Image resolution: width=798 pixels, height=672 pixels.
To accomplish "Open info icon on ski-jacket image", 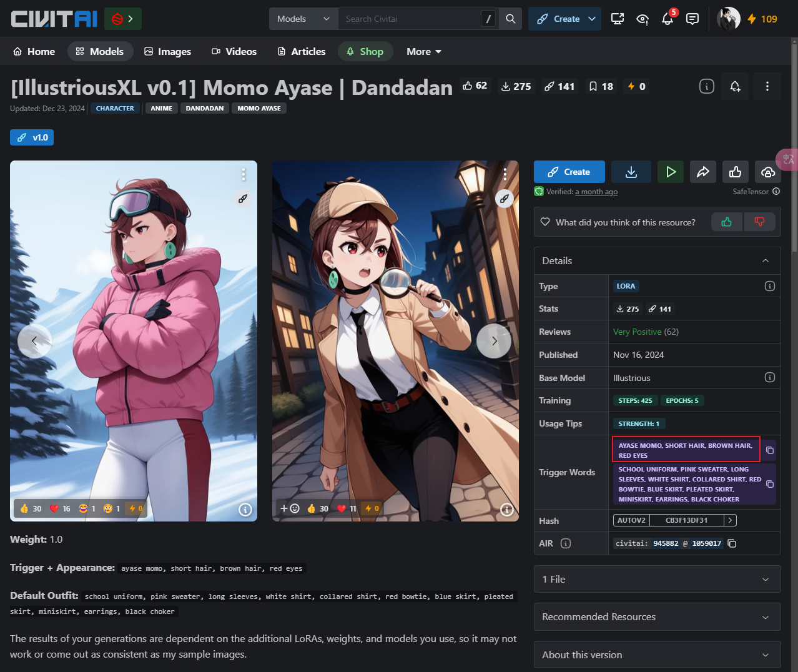I will [245, 510].
